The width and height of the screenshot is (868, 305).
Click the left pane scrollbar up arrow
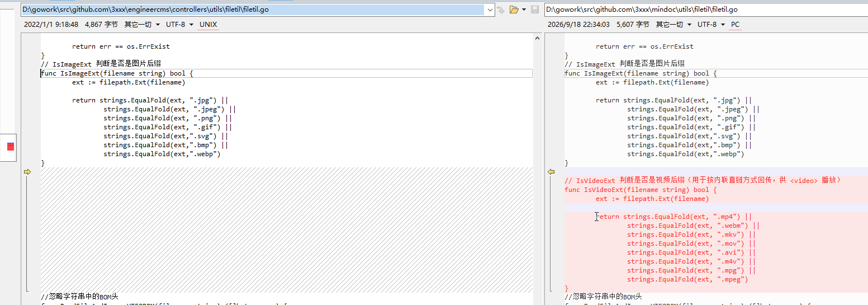click(537, 37)
